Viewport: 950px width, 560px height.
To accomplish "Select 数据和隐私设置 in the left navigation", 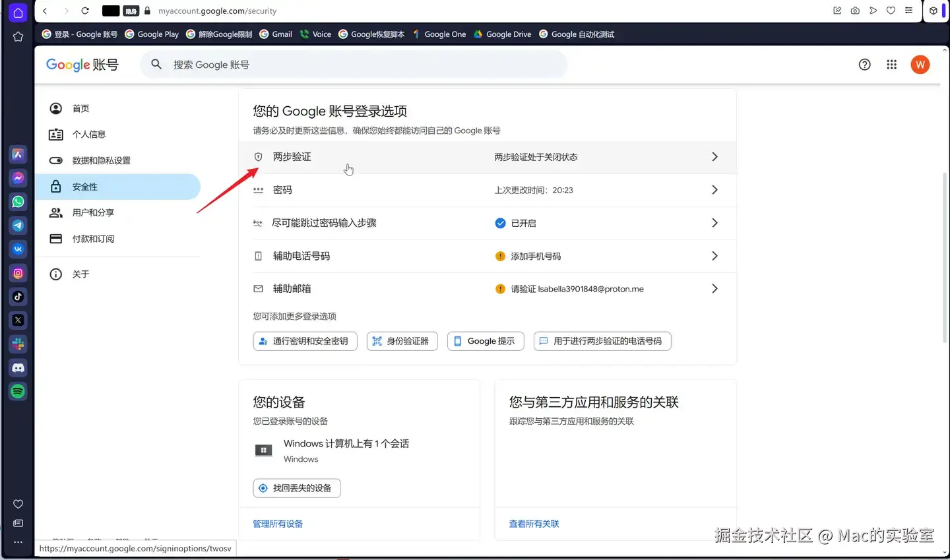I will [117, 160].
